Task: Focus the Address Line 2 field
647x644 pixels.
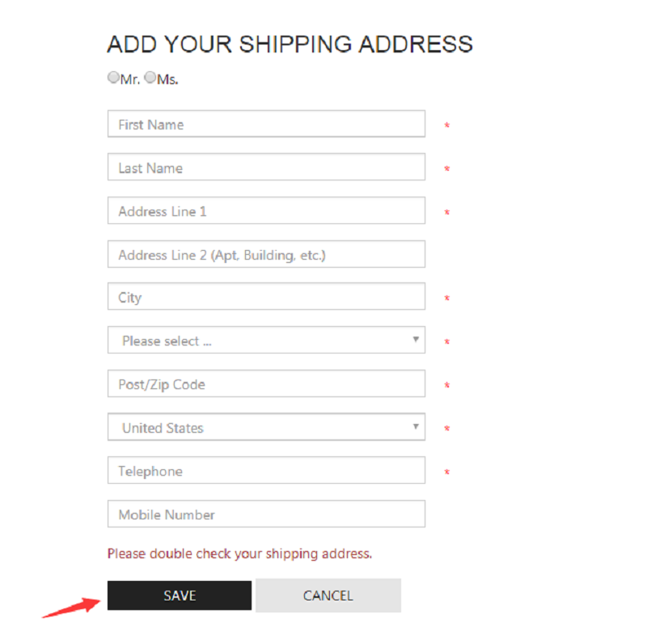Action: point(266,254)
